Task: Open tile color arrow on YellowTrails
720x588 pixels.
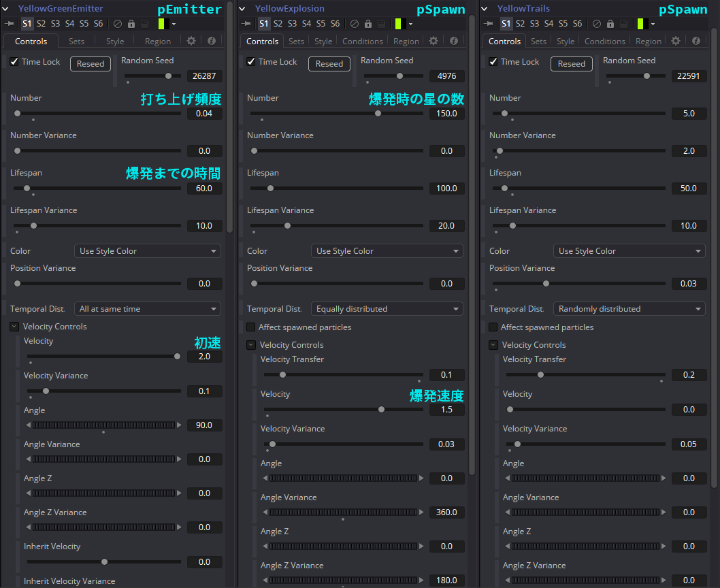Action: 653,24
